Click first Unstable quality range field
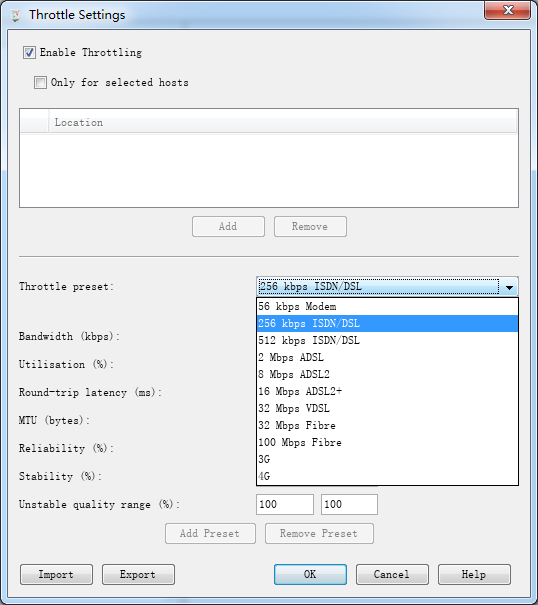 [x=285, y=504]
